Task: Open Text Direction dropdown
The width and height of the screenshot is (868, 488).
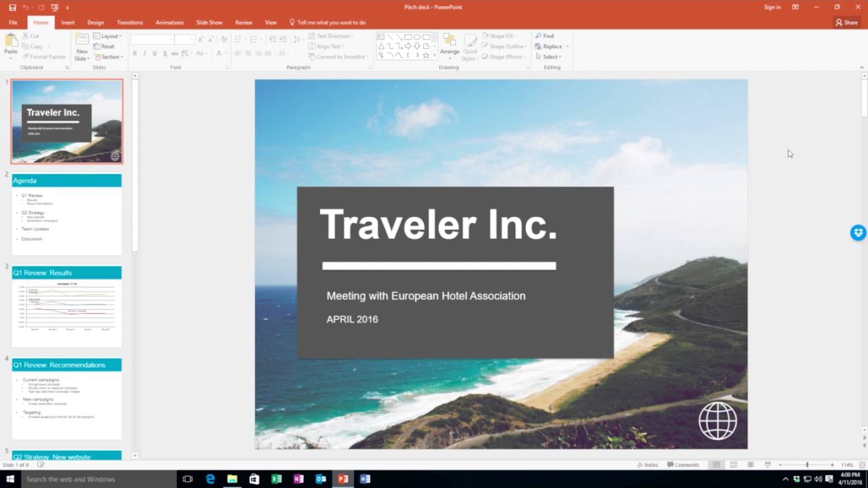Action: tap(330, 36)
